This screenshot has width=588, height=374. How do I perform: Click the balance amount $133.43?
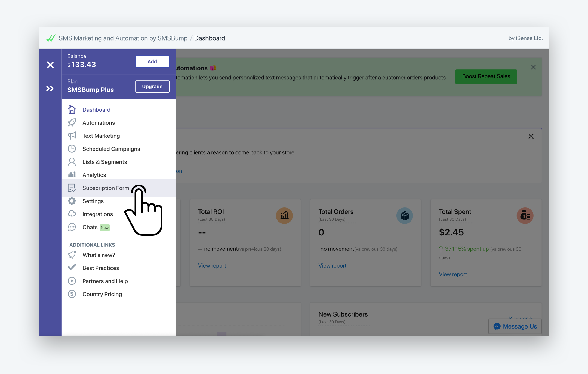pos(82,65)
